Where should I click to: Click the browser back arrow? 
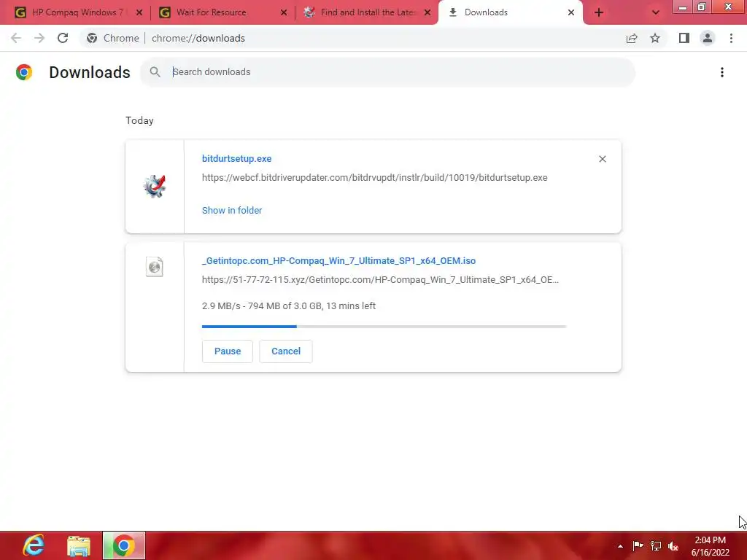click(16, 38)
